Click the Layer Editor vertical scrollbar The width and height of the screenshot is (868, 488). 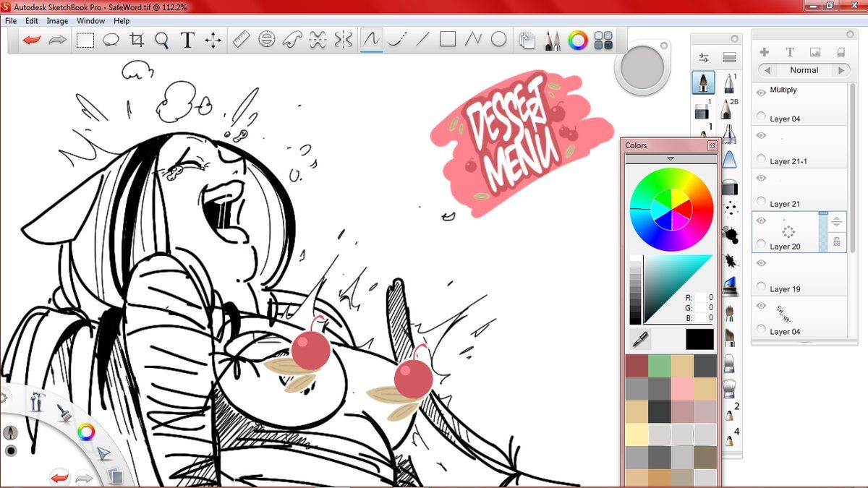click(853, 169)
